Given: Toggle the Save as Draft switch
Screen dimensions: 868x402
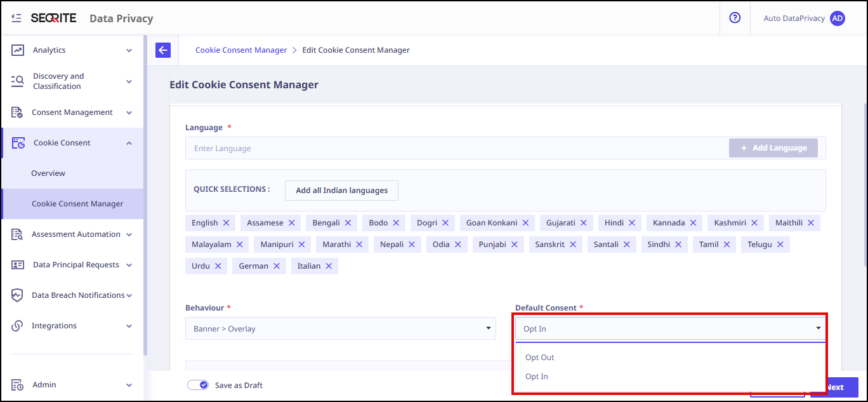Looking at the screenshot, I should pos(198,385).
